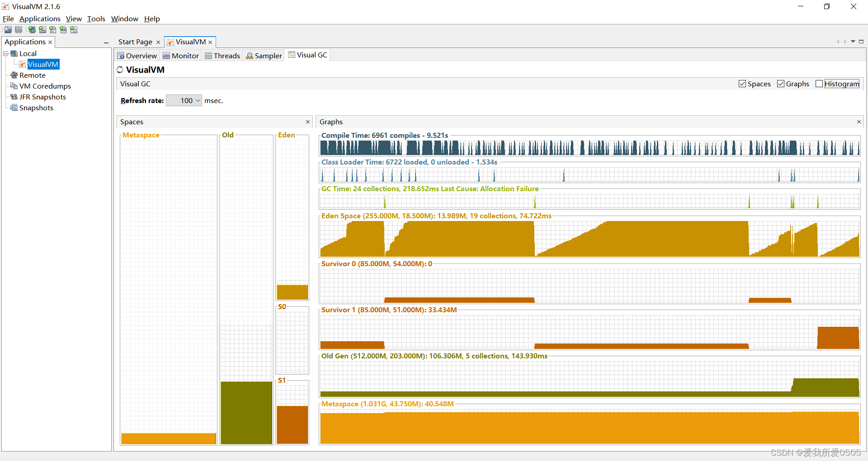Select the JFR Snapshots tree node
The height and width of the screenshot is (461, 868).
pos(42,97)
